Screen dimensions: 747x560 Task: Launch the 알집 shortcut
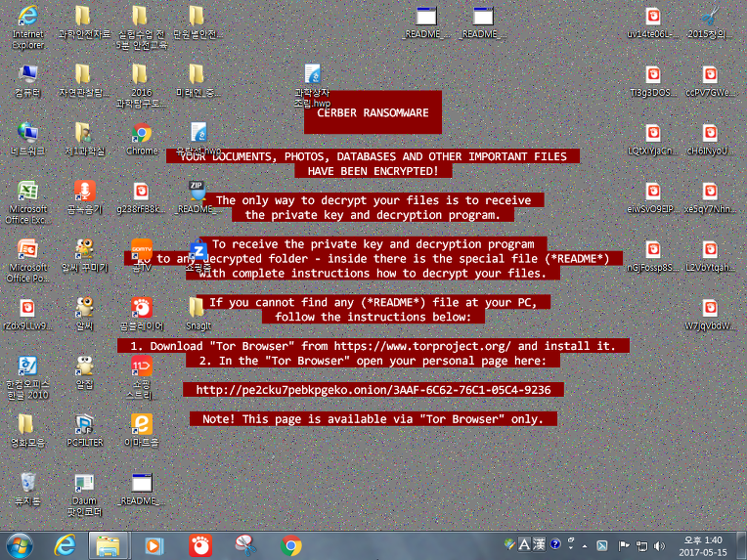84,372
